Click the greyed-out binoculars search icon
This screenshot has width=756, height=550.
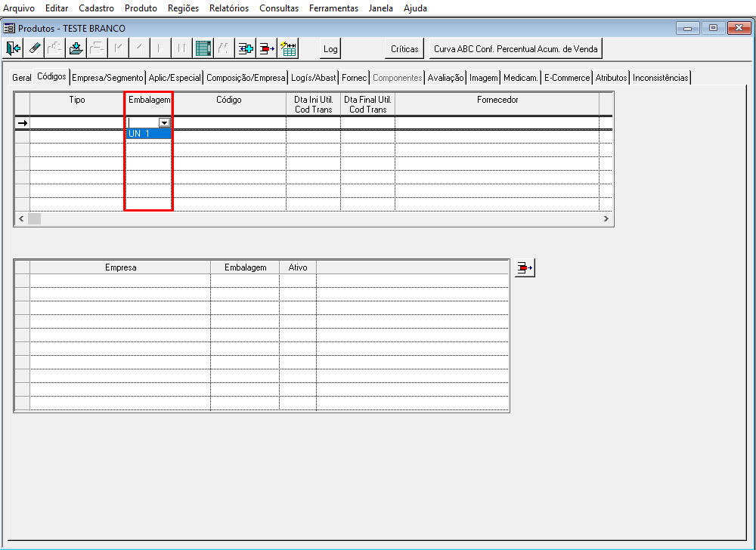[225, 48]
